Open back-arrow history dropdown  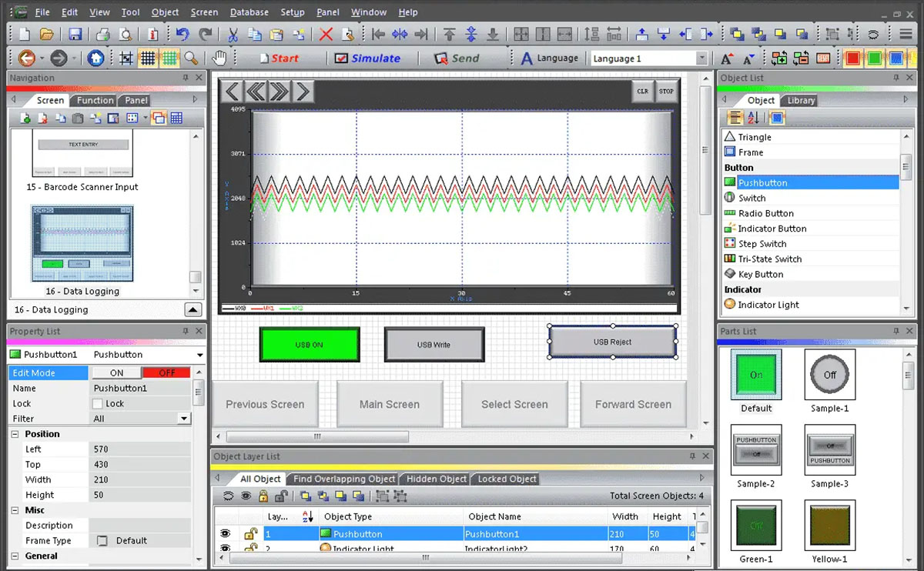tap(42, 58)
